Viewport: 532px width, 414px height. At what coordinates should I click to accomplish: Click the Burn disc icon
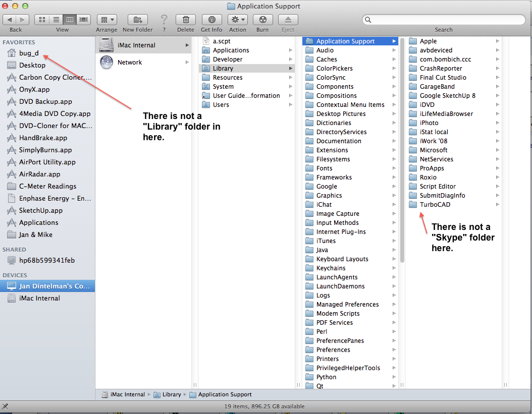coord(262,20)
